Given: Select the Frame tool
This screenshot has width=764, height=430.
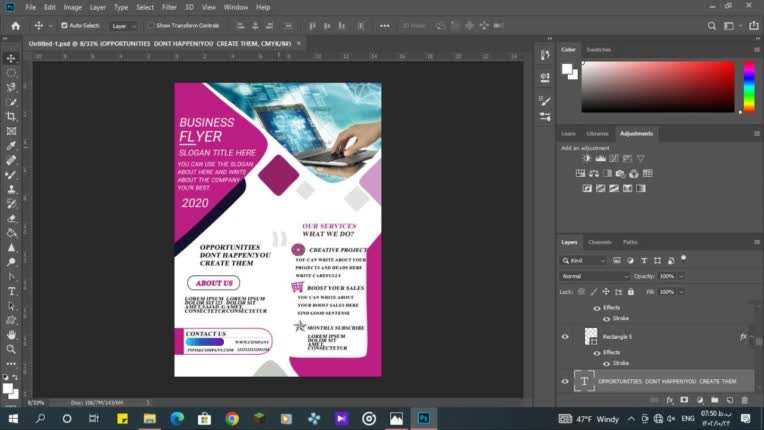Looking at the screenshot, I should coord(11,131).
